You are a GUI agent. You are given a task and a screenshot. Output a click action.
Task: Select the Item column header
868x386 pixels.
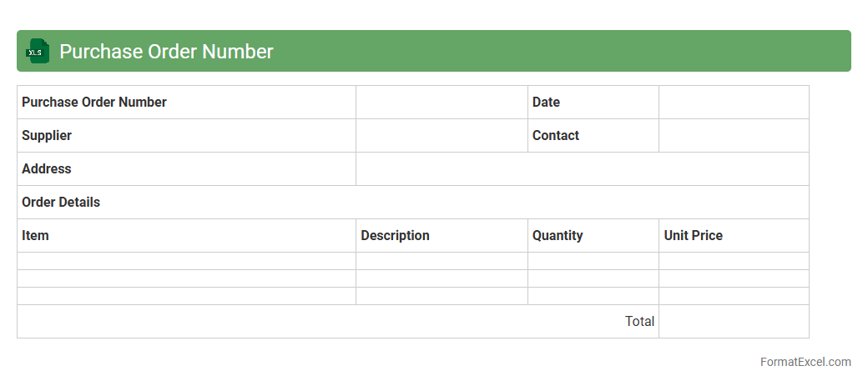click(186, 236)
